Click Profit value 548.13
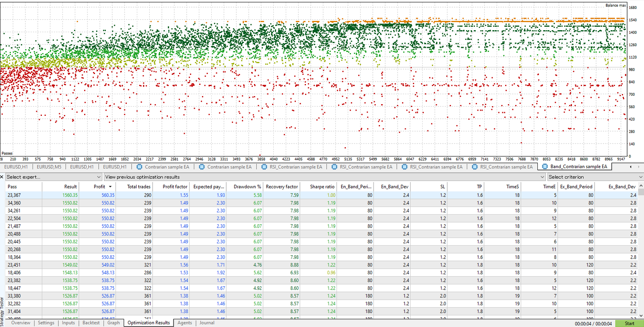This screenshot has height=327, width=644. 108,273
